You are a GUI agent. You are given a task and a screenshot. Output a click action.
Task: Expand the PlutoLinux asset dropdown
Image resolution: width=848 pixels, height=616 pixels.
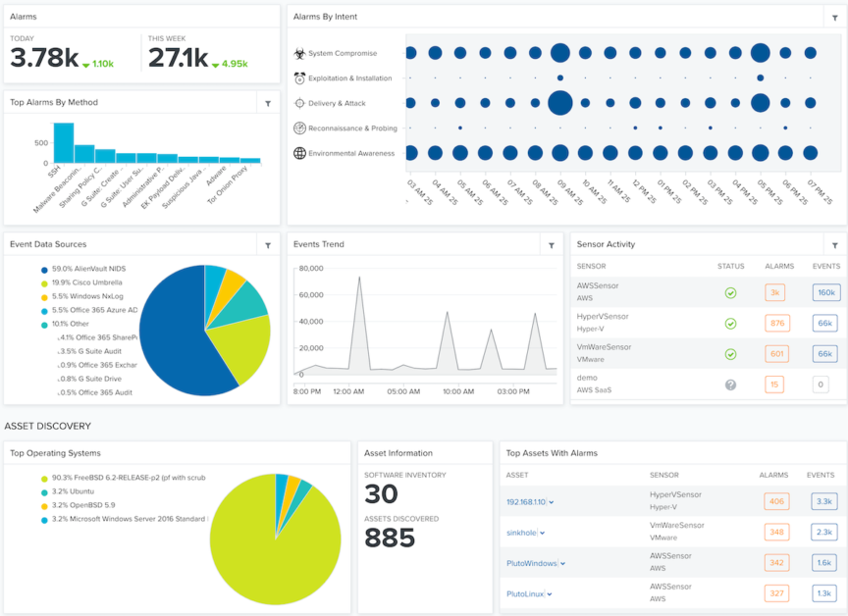click(x=549, y=593)
